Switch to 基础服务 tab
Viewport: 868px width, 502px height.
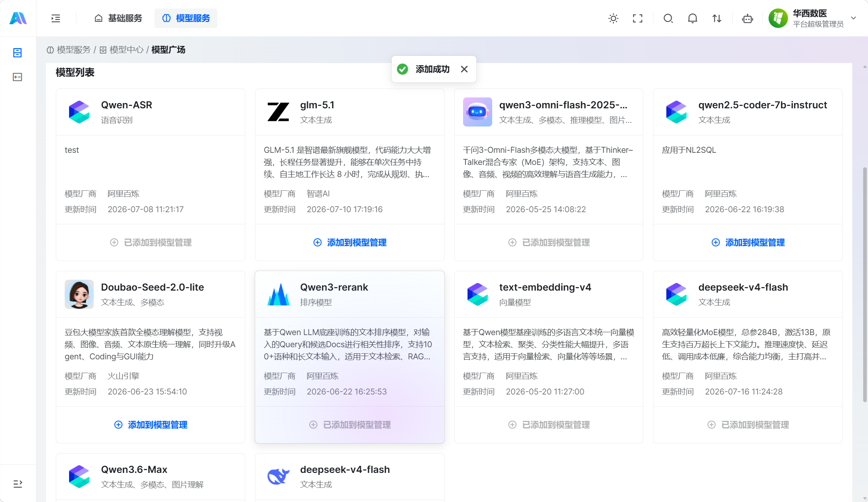tap(118, 18)
